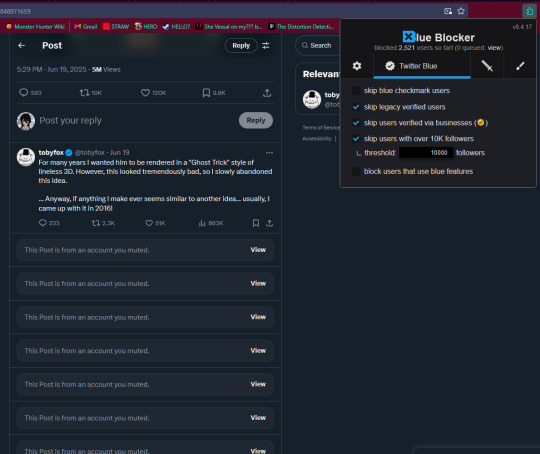Click the Jun 19 timestamp link

coord(120,152)
